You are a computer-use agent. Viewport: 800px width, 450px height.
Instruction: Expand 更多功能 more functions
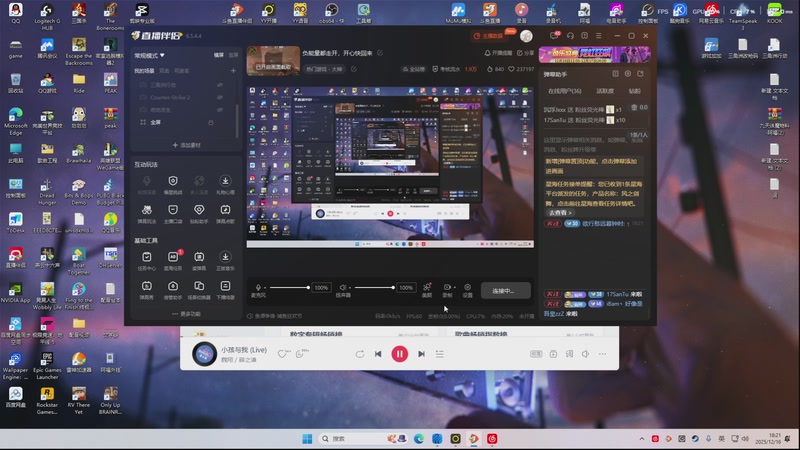(186, 314)
